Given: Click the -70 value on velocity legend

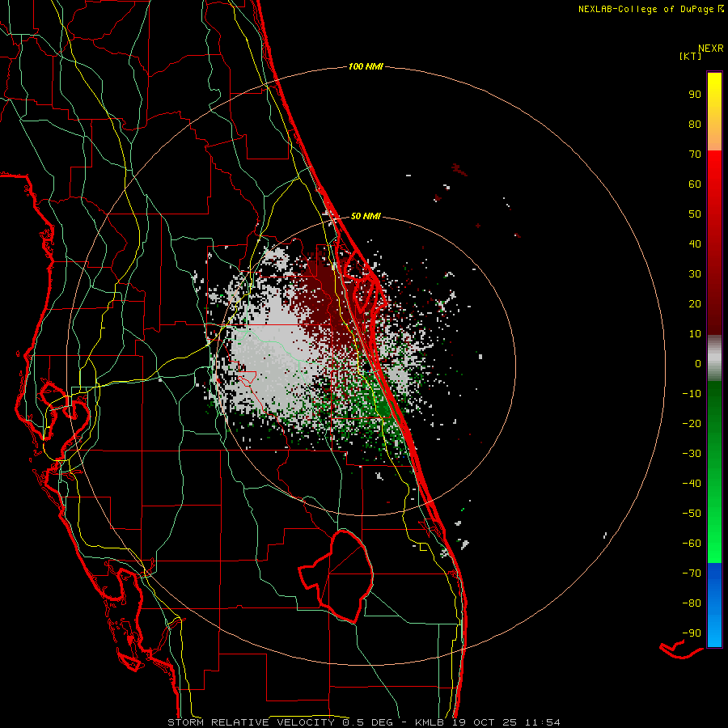Looking at the screenshot, I should 692,574.
